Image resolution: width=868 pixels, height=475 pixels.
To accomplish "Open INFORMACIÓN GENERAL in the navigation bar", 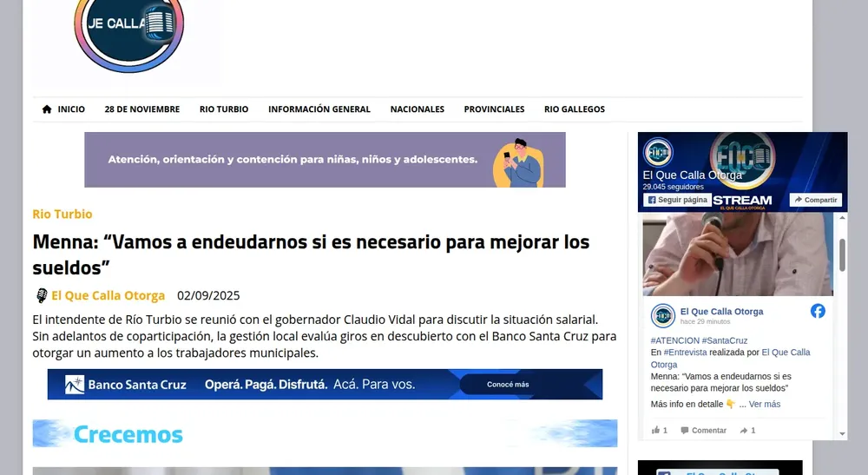I will click(319, 109).
